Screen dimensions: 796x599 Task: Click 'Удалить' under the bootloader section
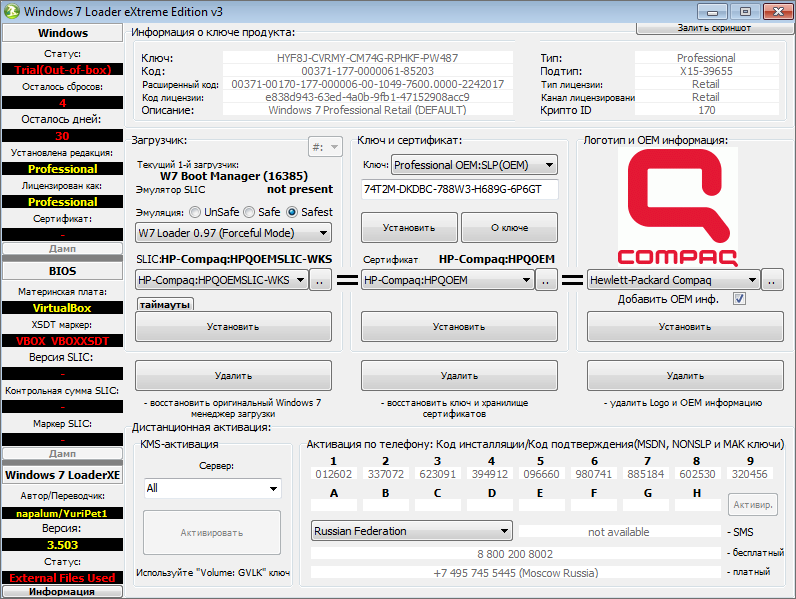coord(233,376)
